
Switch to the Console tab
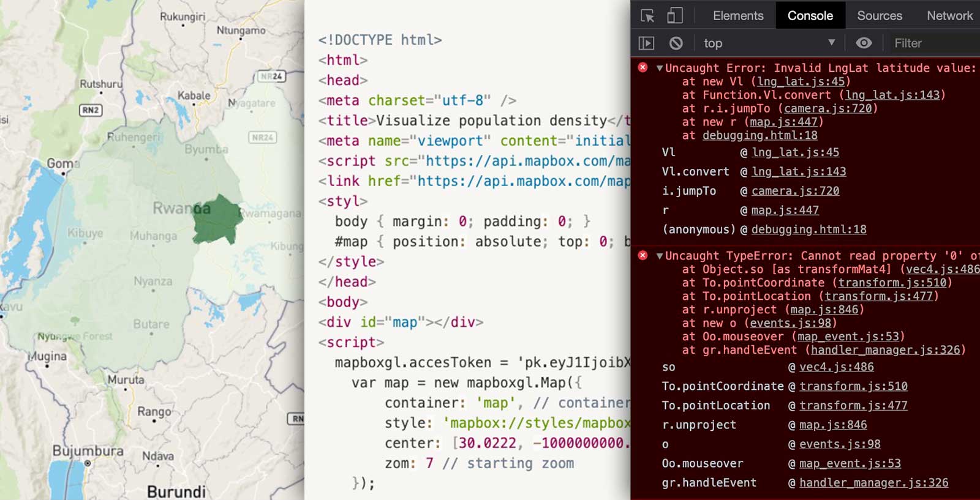(810, 16)
